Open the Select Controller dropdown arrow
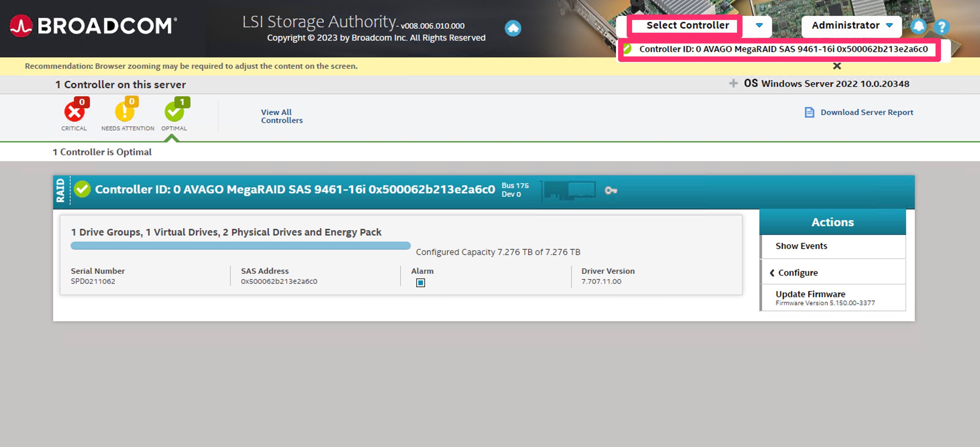 coord(759,25)
